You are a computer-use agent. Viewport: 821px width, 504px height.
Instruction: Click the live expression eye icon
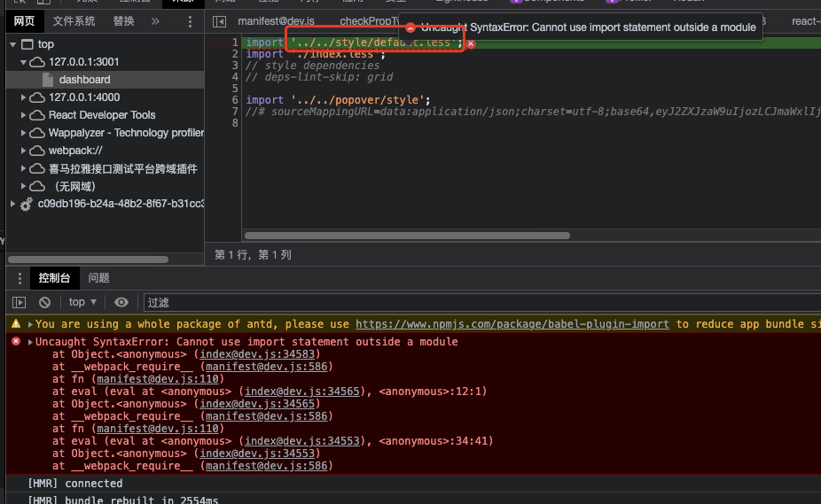pos(121,303)
